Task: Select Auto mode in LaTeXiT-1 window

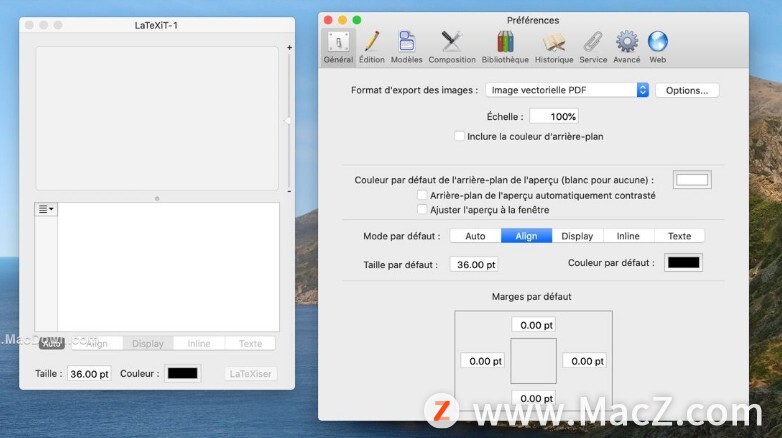Action: click(52, 344)
